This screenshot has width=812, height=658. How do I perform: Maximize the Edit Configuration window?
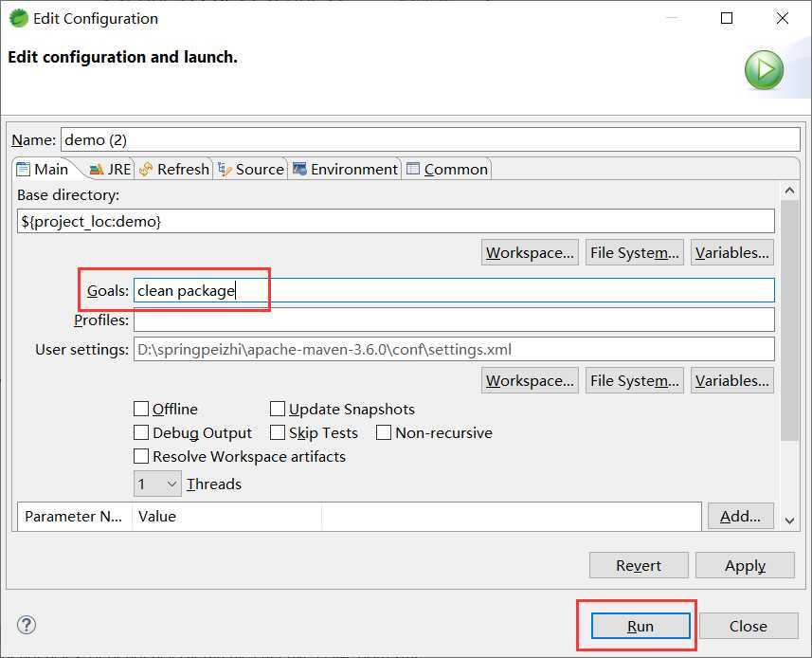click(727, 18)
